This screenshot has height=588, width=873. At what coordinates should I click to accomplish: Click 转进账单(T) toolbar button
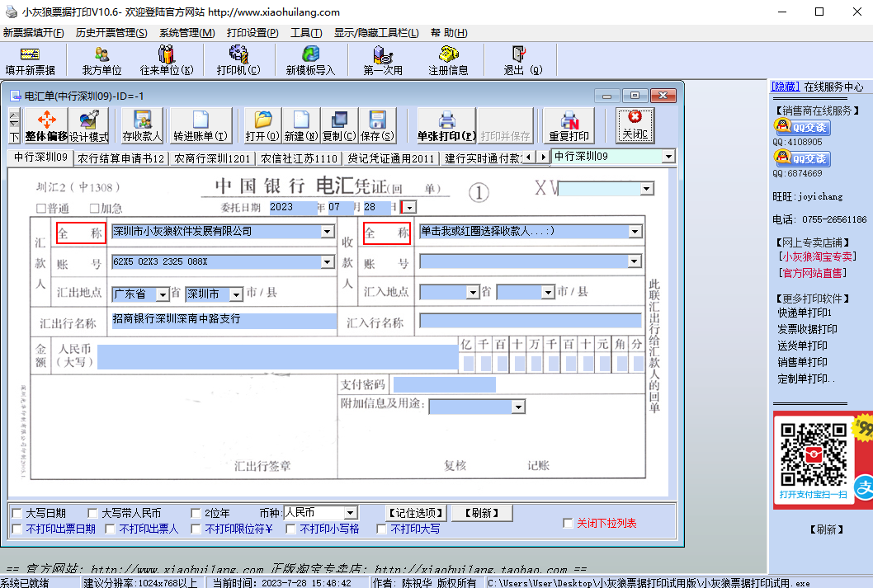click(201, 125)
